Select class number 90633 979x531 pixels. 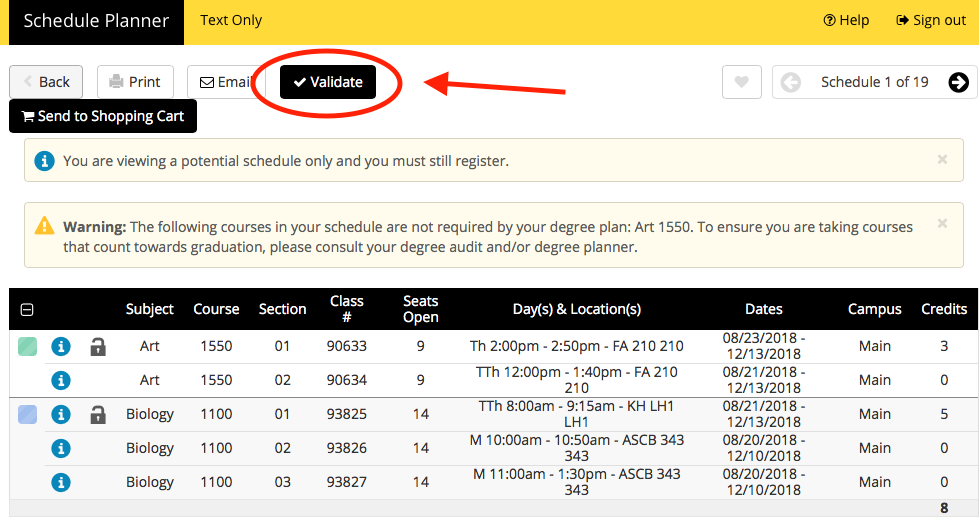(347, 346)
